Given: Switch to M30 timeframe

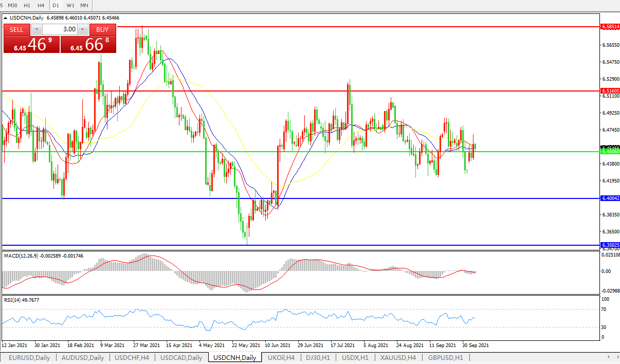Looking at the screenshot, I should click(13, 5).
